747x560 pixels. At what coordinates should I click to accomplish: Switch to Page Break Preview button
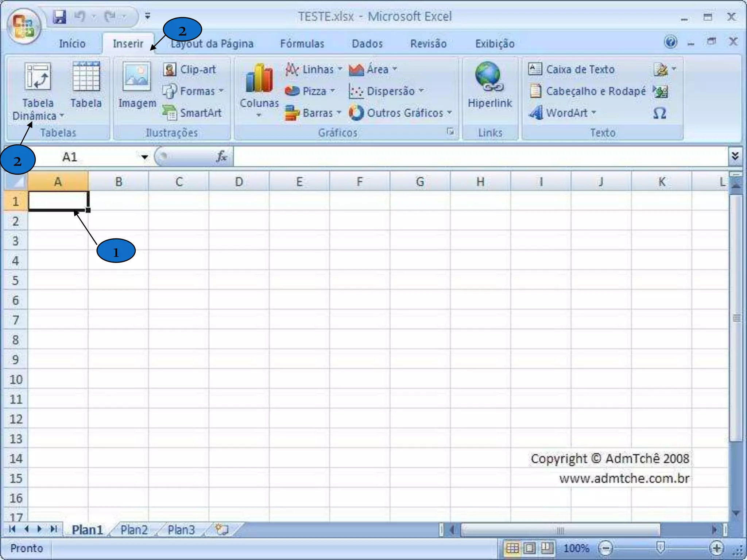547,548
